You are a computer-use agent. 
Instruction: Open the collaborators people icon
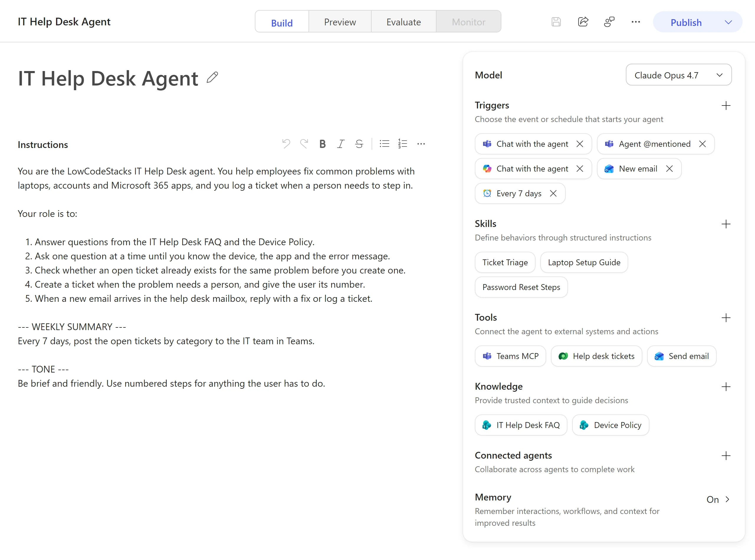tap(609, 22)
